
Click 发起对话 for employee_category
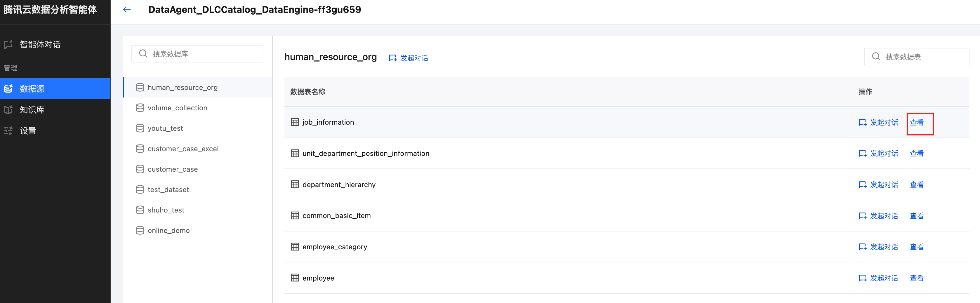pos(884,247)
